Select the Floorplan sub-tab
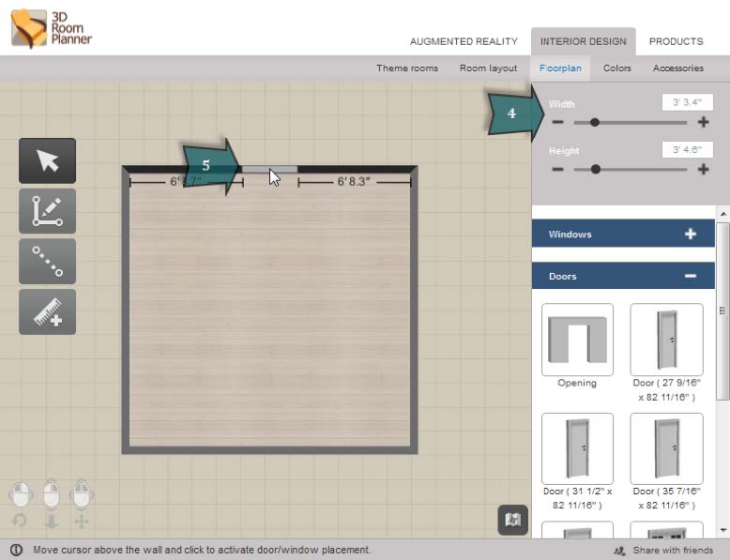Viewport: 730px width, 560px height. (560, 68)
